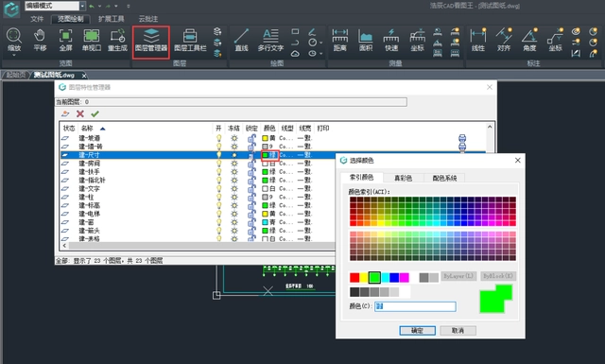This screenshot has width=605, height=364.
Task: Toggle the on/off bulb for 建-文字 layer
Action: (218, 188)
